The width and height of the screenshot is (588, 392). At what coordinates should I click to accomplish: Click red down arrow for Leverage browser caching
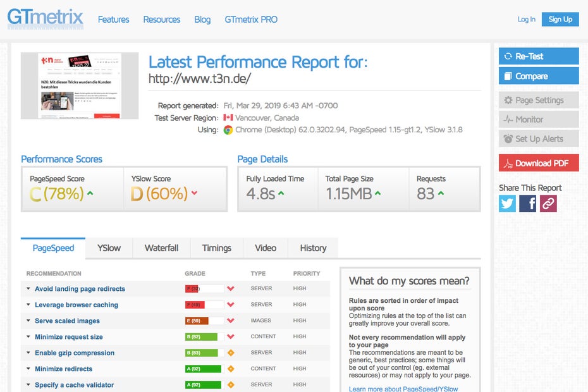[231, 305]
